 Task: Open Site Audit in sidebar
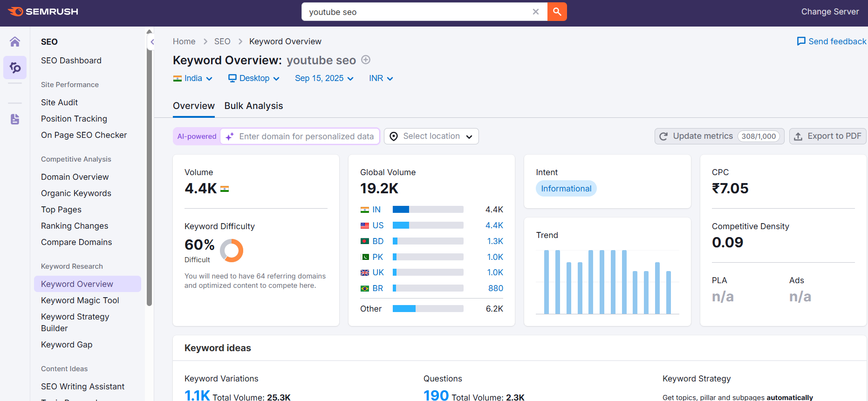point(59,102)
